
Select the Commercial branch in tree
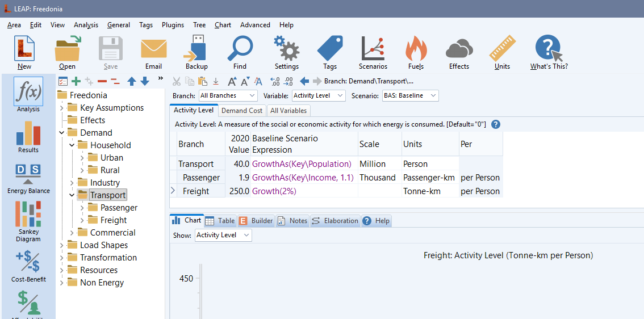click(x=112, y=233)
